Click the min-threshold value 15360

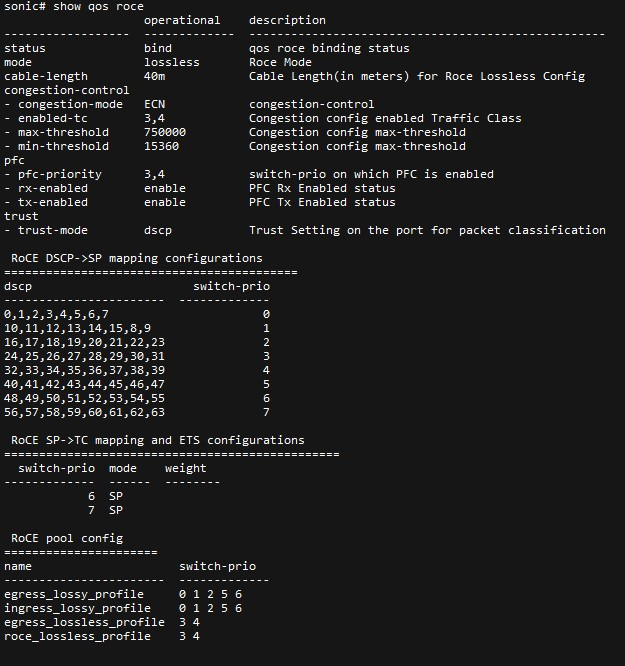pyautogui.click(x=162, y=146)
